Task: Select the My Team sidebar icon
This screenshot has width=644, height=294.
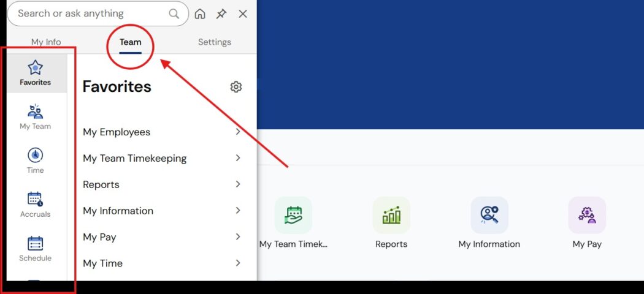Action: [35, 116]
